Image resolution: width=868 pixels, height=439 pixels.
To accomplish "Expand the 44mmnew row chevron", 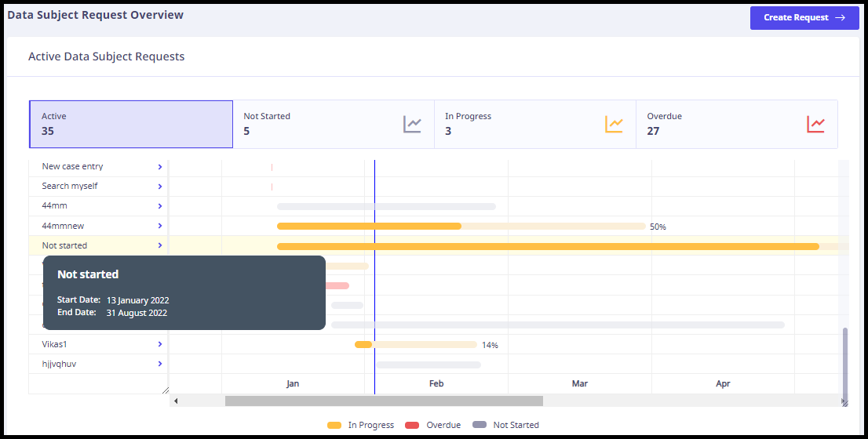I will (160, 226).
